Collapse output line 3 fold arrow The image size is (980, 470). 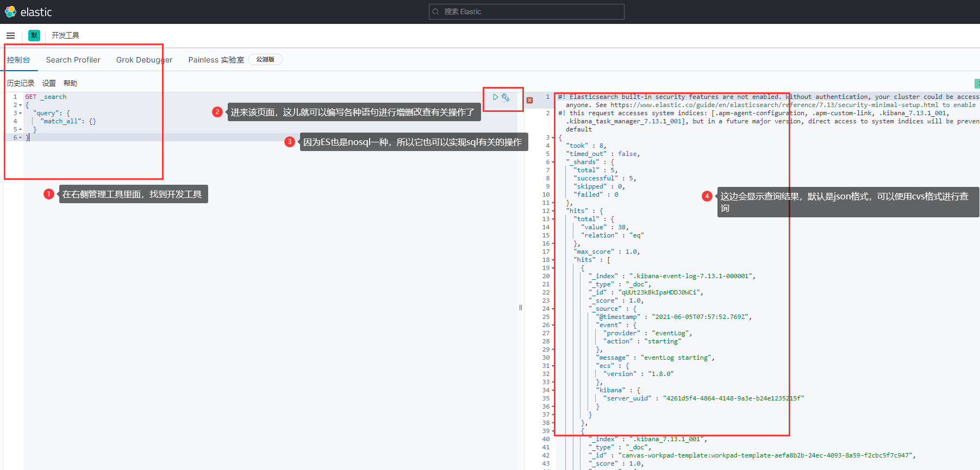[553, 138]
